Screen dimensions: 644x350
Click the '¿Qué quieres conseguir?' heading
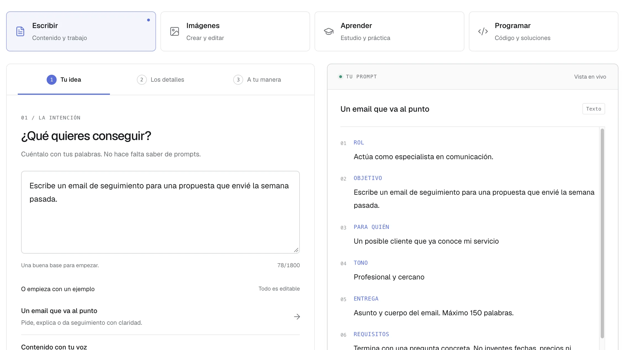[86, 136]
